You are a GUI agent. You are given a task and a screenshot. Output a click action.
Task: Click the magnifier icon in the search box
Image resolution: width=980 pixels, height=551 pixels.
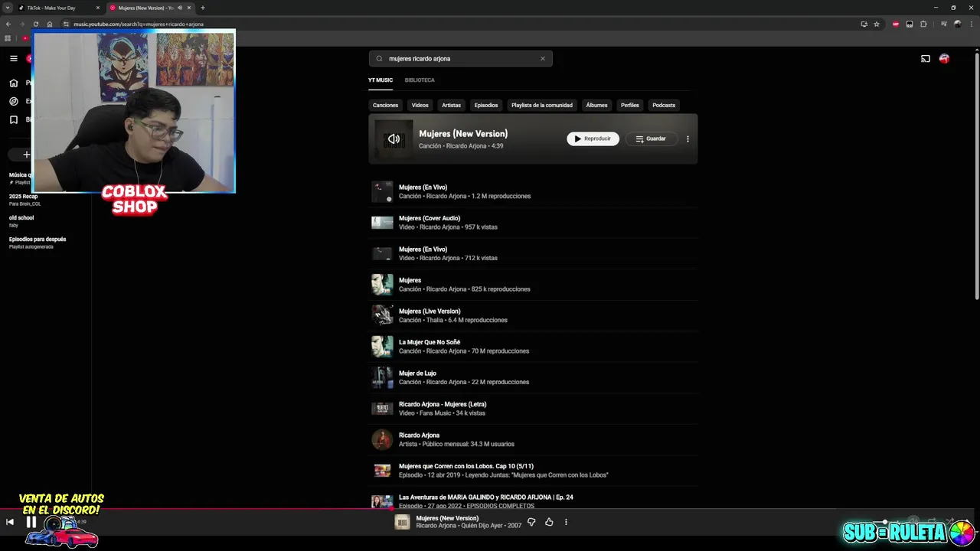(x=379, y=58)
